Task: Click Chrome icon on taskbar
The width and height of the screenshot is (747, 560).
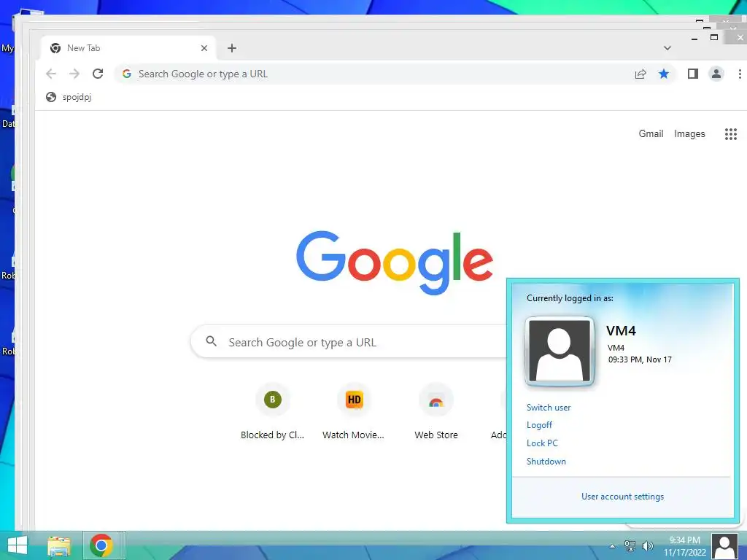Action: click(101, 545)
